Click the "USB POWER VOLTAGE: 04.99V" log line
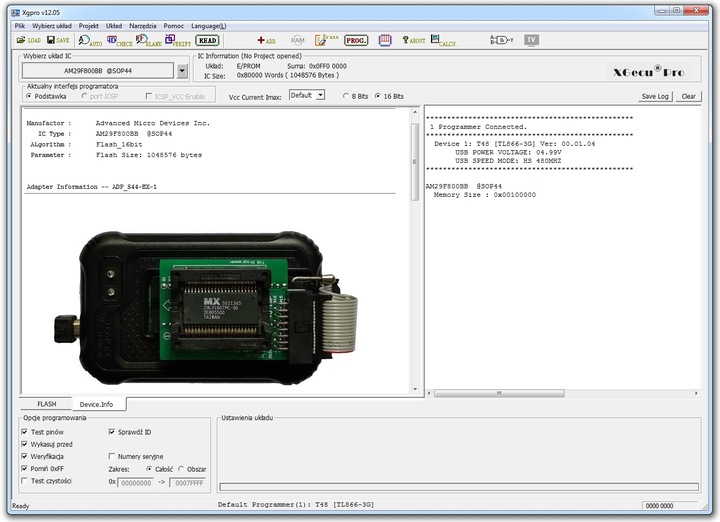720x522 pixels. tap(508, 152)
